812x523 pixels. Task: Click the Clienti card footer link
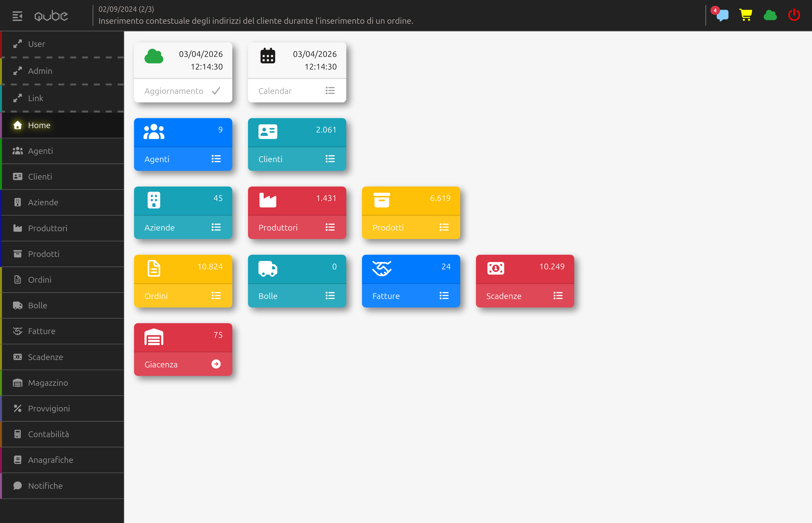(297, 159)
